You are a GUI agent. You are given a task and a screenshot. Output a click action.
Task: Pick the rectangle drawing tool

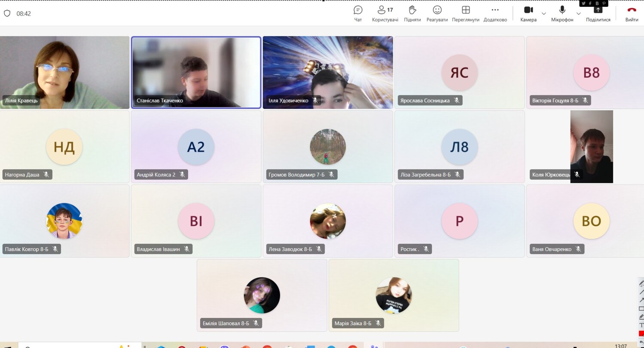[x=641, y=308]
